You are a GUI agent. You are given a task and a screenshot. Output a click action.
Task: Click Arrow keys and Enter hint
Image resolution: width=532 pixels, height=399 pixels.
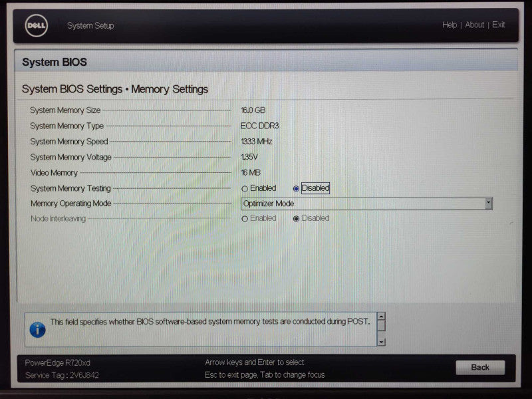point(255,362)
